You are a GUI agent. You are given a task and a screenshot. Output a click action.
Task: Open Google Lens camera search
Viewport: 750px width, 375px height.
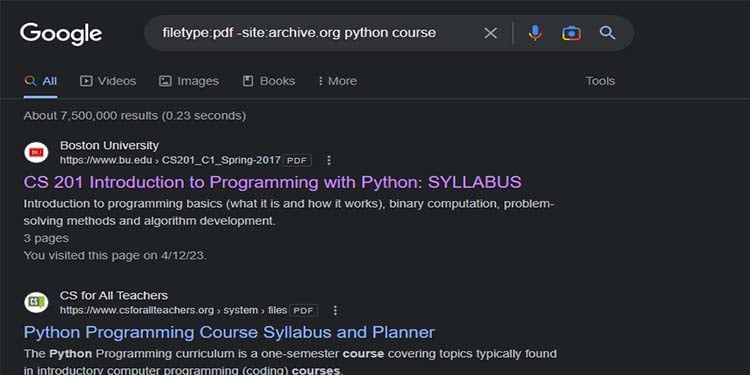(572, 33)
